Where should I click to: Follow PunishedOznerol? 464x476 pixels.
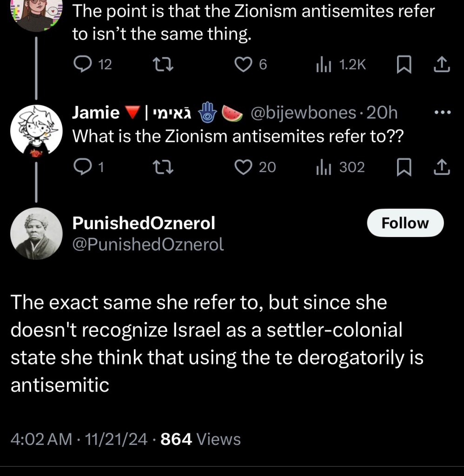[405, 224]
